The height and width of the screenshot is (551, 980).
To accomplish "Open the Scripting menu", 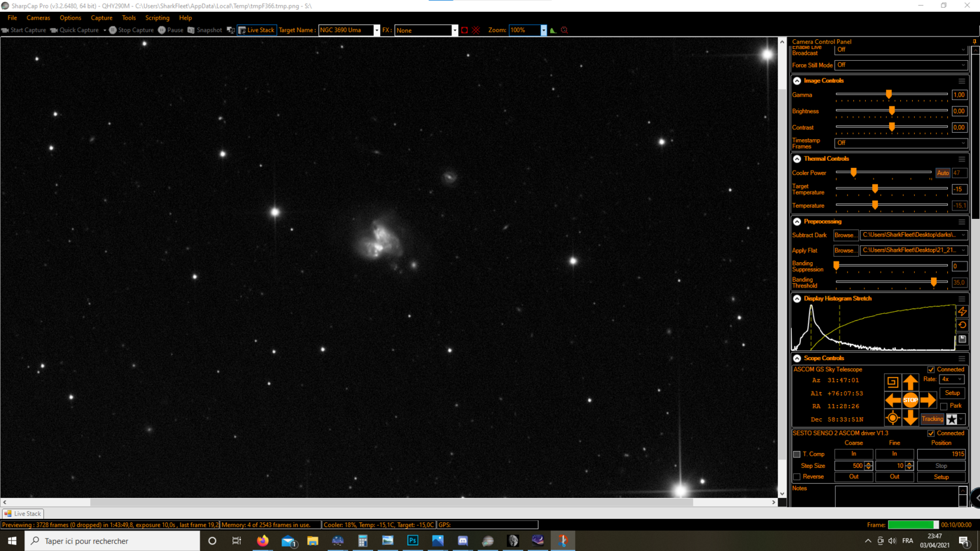I will 157,18.
